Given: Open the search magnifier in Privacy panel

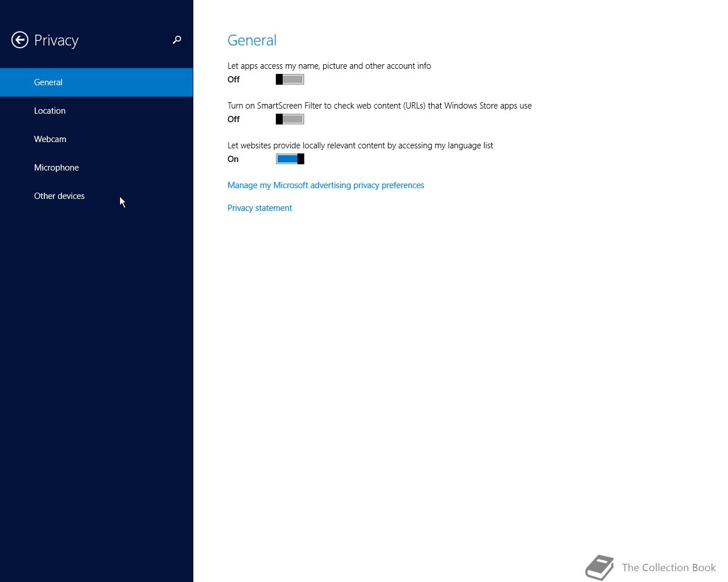Looking at the screenshot, I should [177, 40].
